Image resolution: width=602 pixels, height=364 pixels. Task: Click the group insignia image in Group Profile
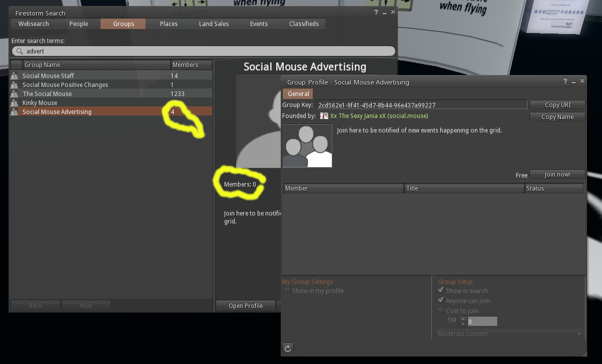(x=307, y=145)
